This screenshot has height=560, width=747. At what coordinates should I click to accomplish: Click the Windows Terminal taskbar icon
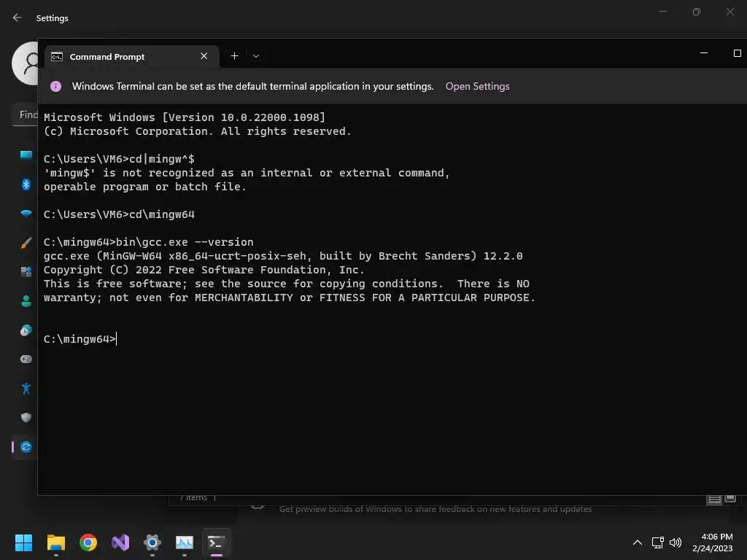coord(216,542)
